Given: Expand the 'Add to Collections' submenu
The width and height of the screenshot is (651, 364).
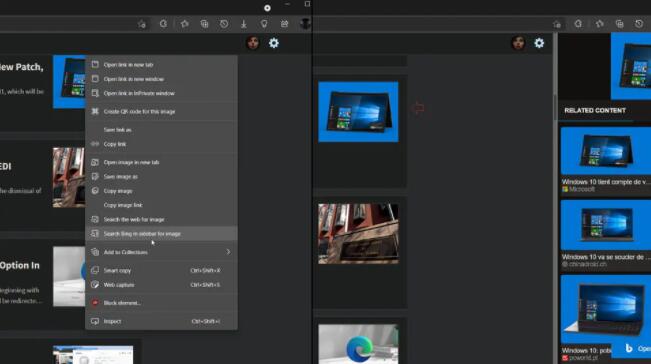Looking at the screenshot, I should coord(162,252).
